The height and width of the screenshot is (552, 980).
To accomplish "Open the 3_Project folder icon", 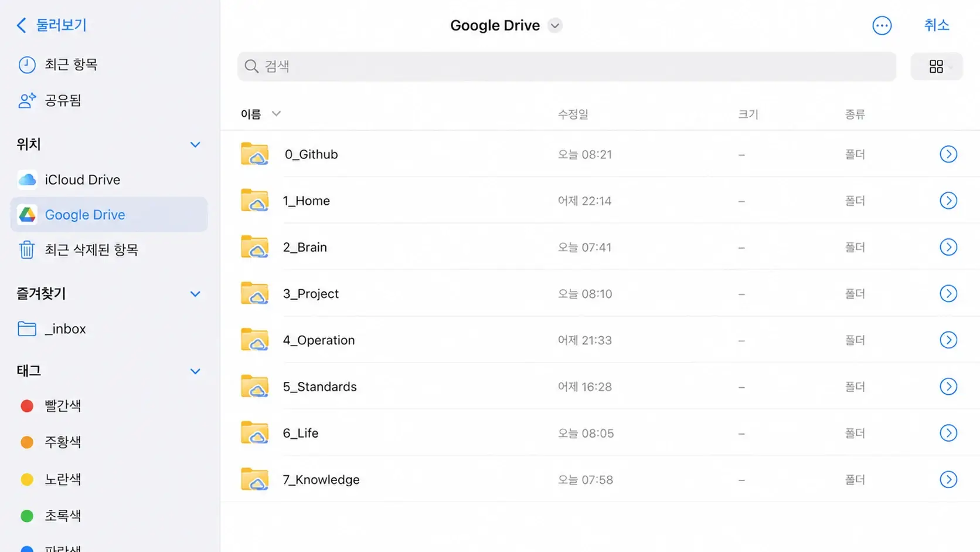I will [254, 293].
